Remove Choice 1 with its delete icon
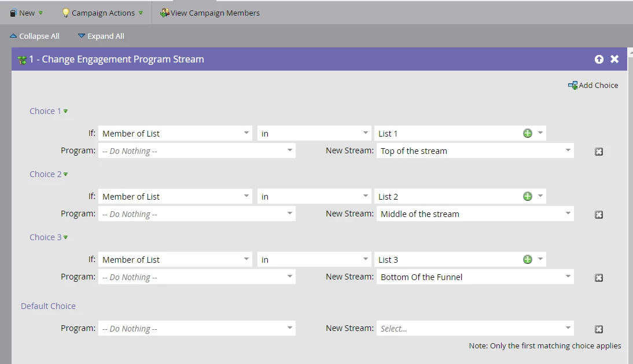 pyautogui.click(x=599, y=152)
